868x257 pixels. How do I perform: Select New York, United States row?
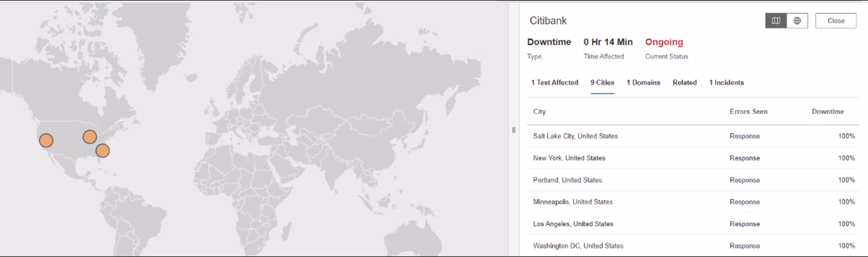coord(693,158)
